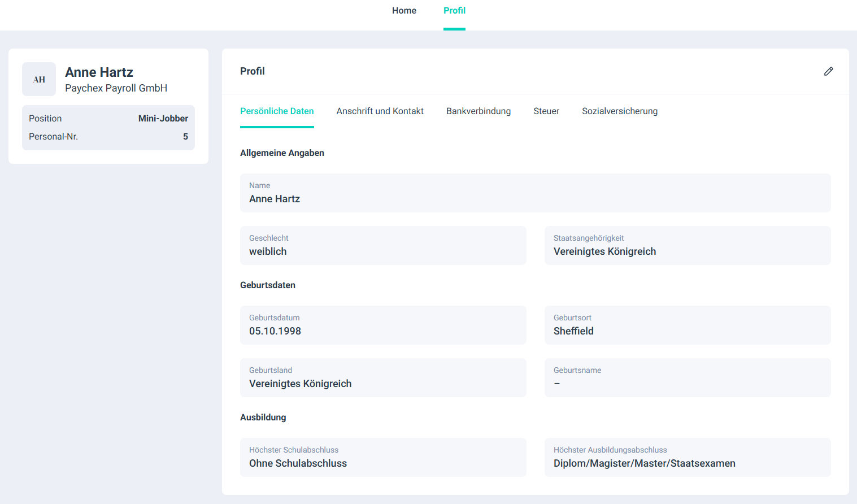The image size is (857, 504).
Task: Click the Anne Hartz heading in sidebar
Action: (x=99, y=72)
